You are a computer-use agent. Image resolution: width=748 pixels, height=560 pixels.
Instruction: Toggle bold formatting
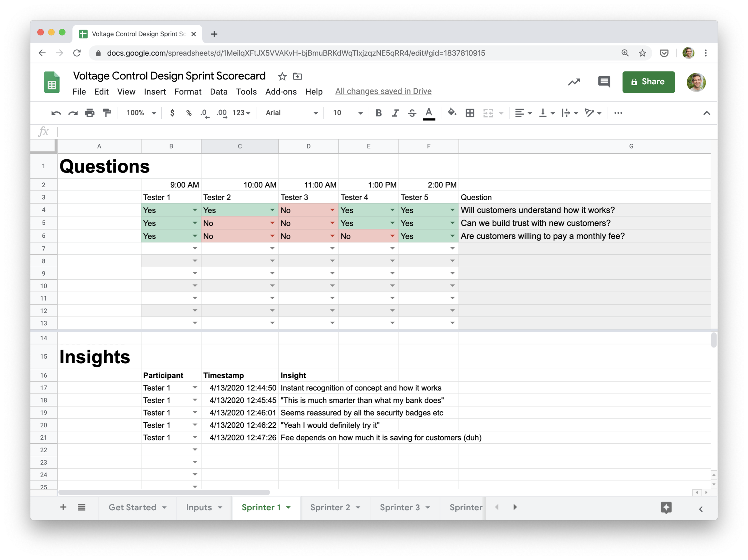pyautogui.click(x=378, y=113)
